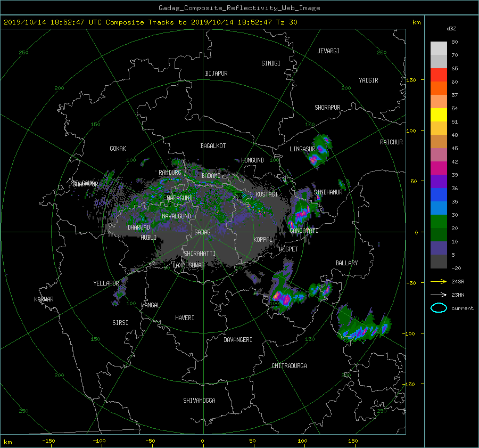Select the YADGIR city label
The image size is (479, 448).
pyautogui.click(x=368, y=80)
